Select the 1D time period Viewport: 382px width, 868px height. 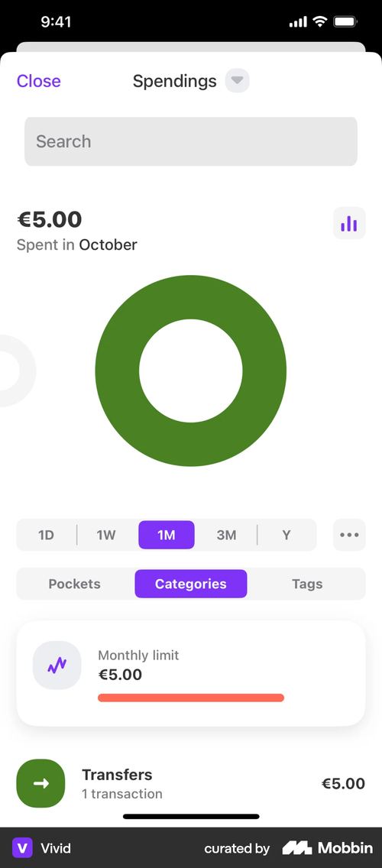coord(46,535)
